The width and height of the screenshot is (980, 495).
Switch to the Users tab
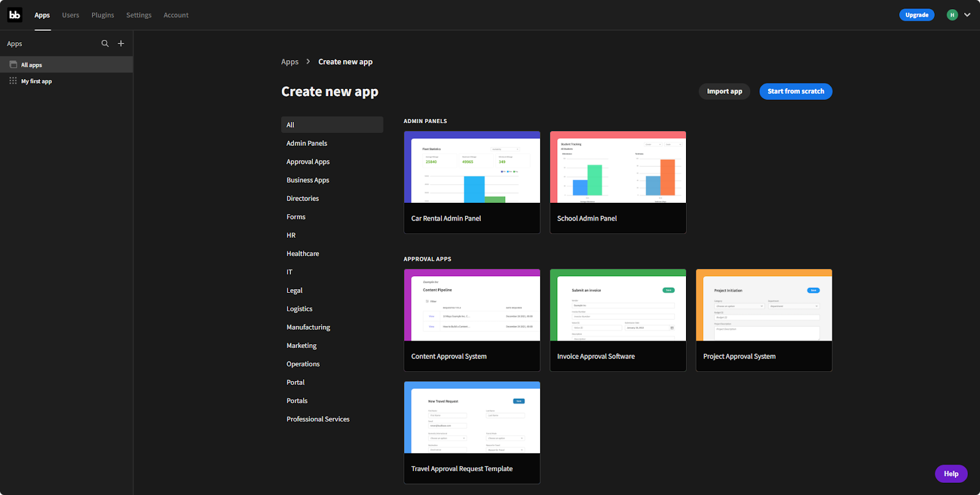(x=70, y=15)
